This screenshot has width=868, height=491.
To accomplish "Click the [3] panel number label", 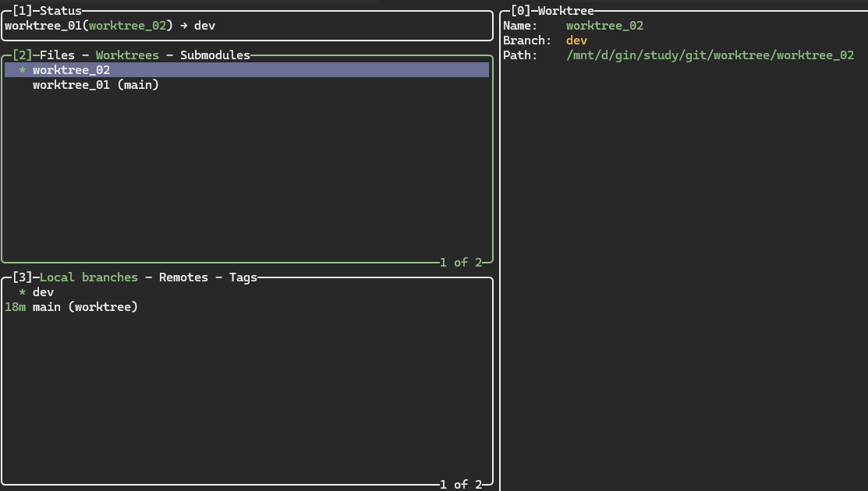I will tap(23, 277).
